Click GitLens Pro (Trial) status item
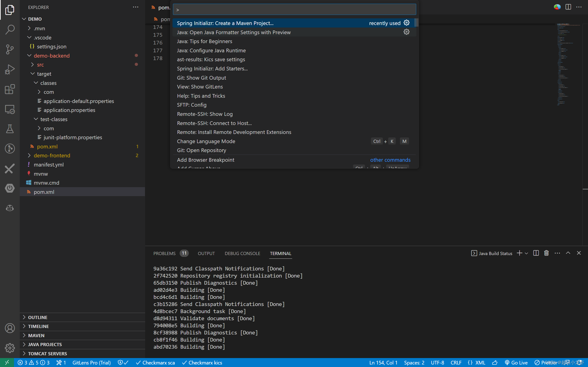The image size is (588, 367). [x=91, y=363]
